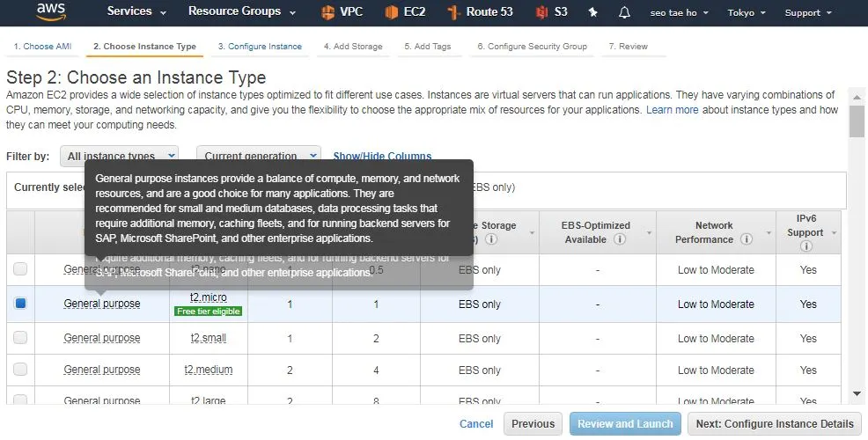Go to step 4. Add Storage
The height and width of the screenshot is (440, 868).
pos(353,47)
